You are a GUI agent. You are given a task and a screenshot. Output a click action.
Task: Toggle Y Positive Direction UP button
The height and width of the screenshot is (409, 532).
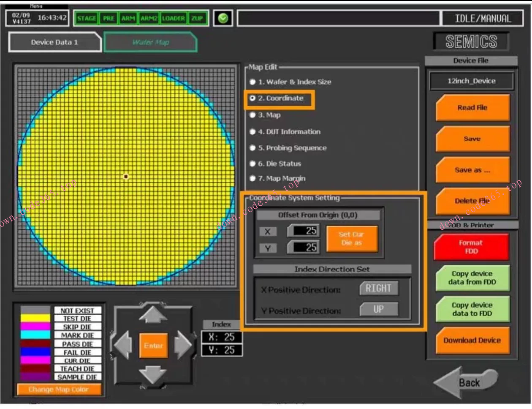[x=379, y=309]
